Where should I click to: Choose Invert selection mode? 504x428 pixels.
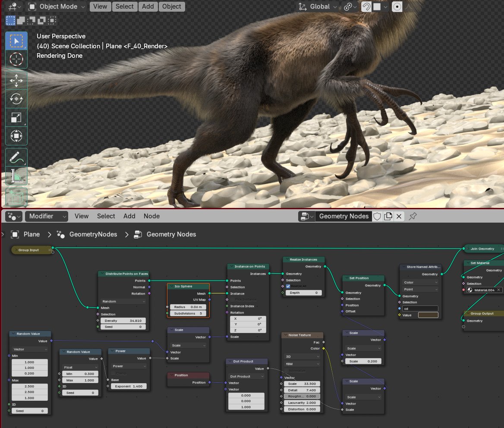tap(41, 21)
